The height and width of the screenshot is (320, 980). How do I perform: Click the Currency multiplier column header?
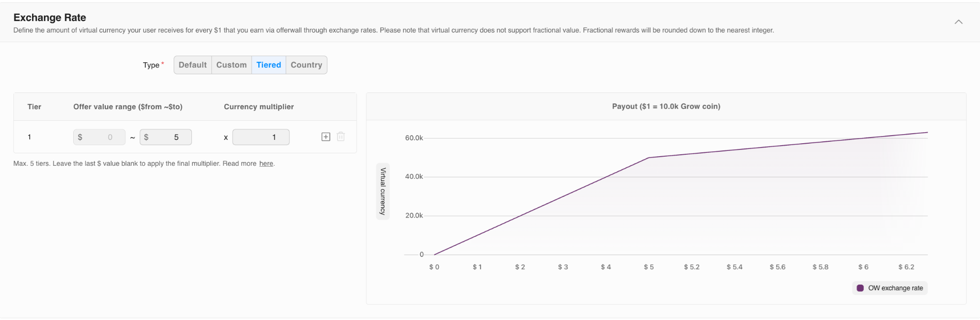259,107
